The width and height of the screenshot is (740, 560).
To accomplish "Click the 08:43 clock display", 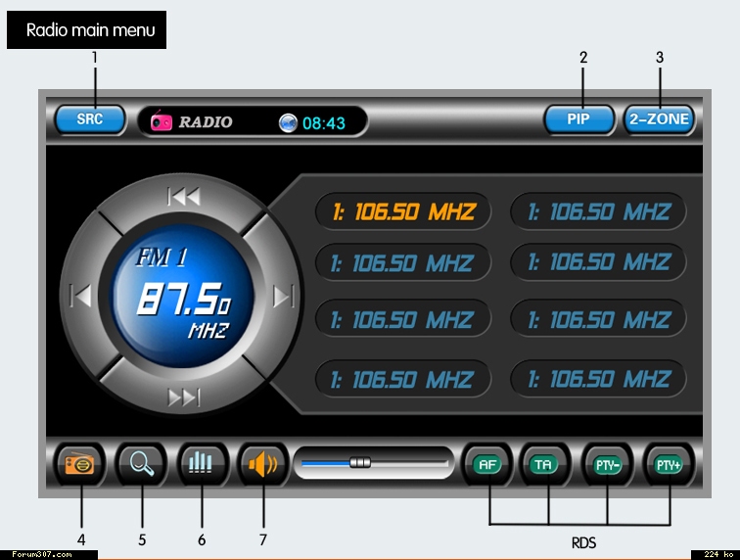I will coord(323,122).
